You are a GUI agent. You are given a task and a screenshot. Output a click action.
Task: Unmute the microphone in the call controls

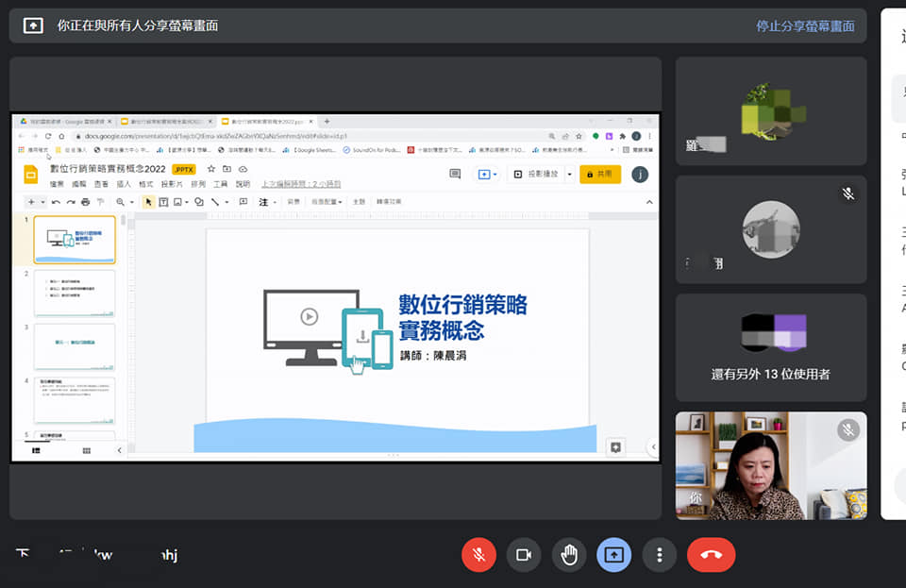click(478, 555)
